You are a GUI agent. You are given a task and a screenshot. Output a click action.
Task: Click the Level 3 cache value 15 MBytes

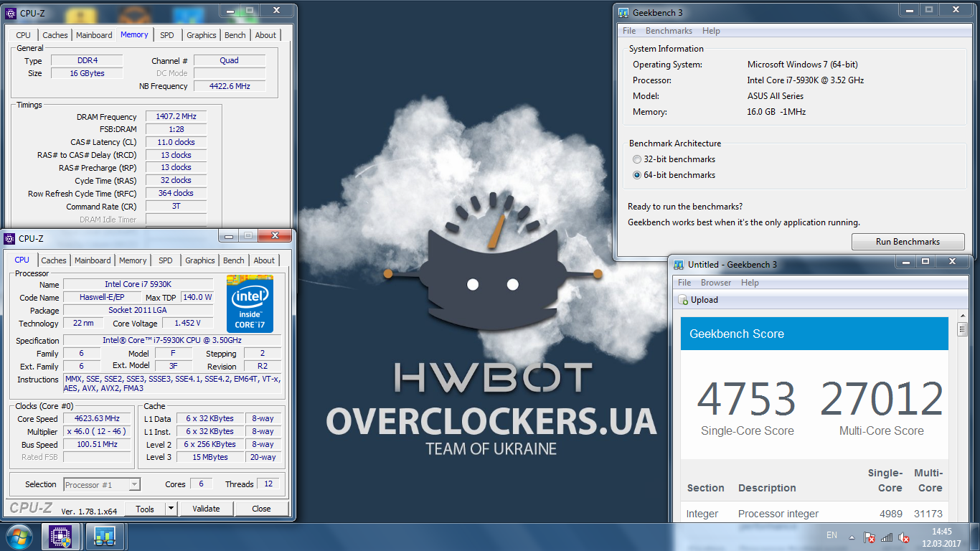point(209,458)
